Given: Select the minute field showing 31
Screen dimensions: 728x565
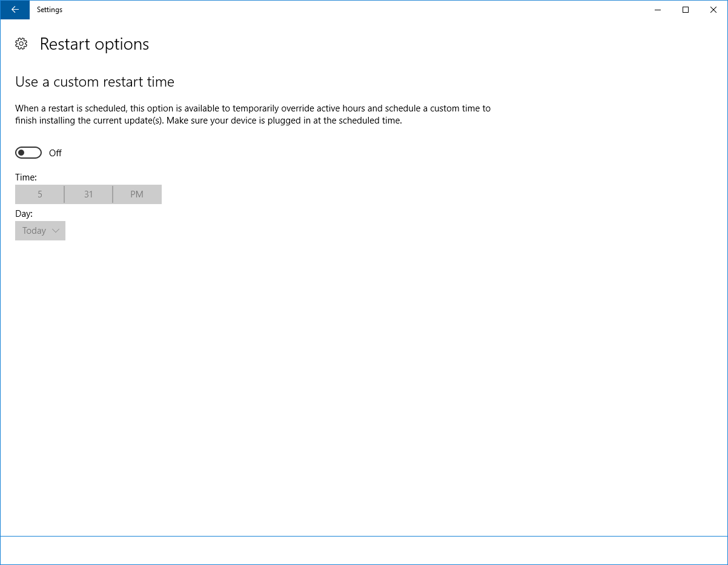Looking at the screenshot, I should click(x=88, y=194).
